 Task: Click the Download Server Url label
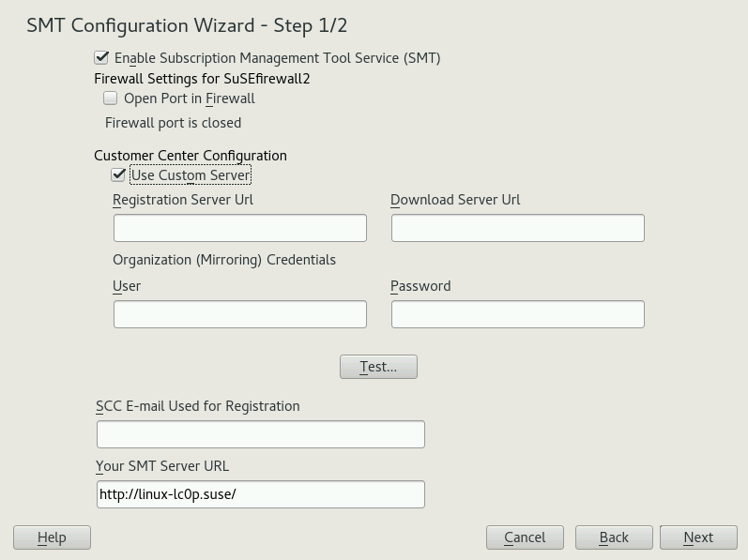point(455,200)
